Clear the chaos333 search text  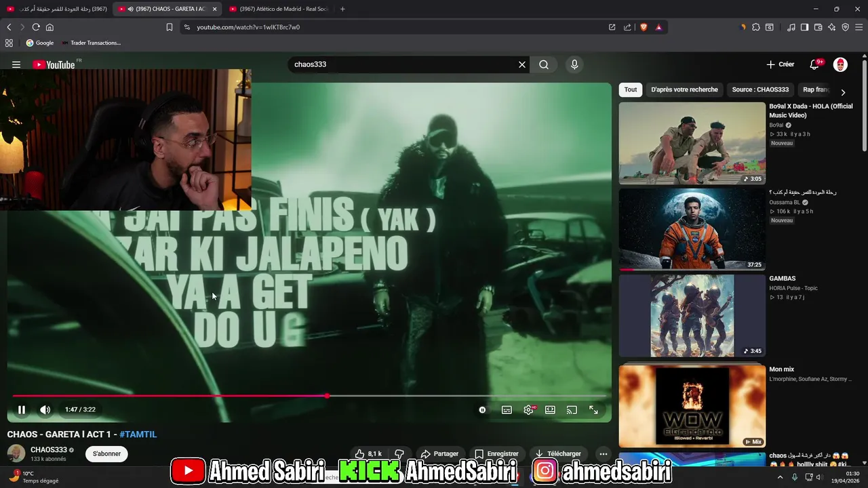click(x=522, y=64)
